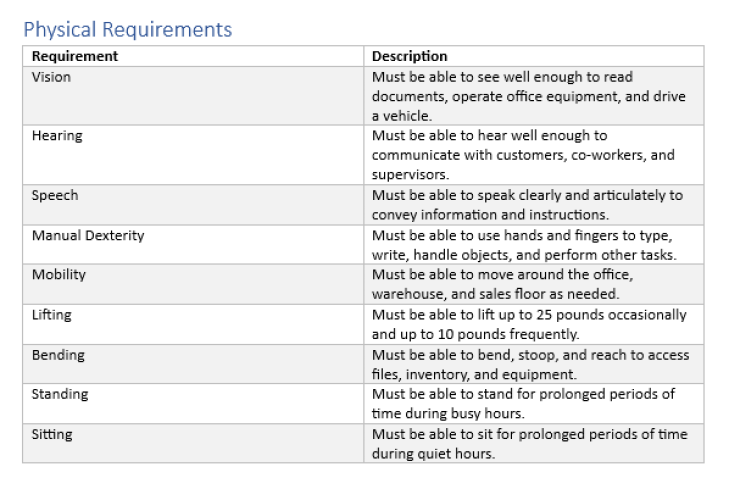Click the Vision description about reading documents

pos(528,96)
